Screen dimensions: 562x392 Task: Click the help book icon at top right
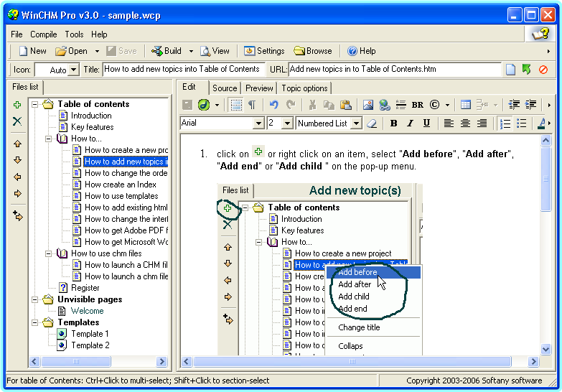[540, 34]
